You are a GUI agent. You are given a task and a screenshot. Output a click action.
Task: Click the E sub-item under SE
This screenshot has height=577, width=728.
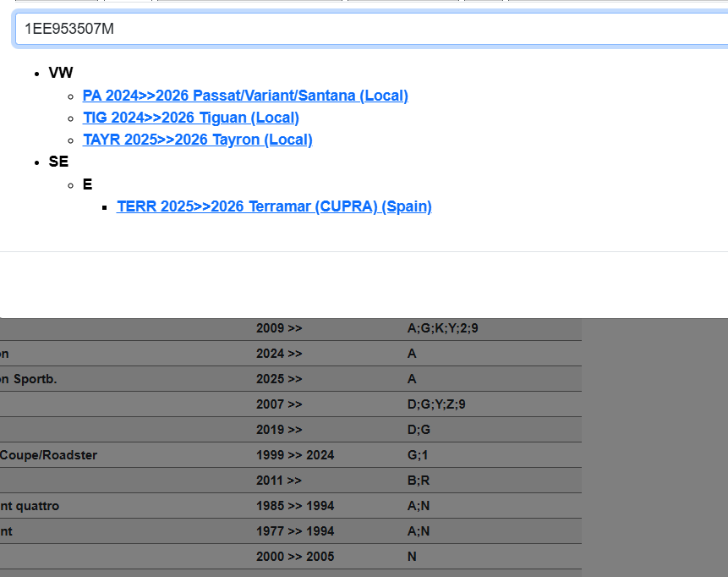click(87, 184)
